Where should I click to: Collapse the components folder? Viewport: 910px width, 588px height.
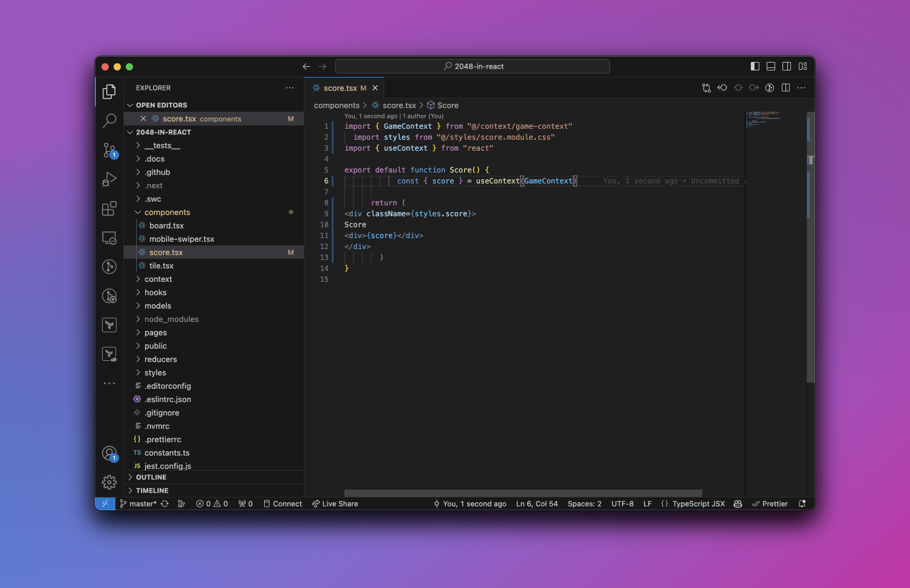pos(214,213)
